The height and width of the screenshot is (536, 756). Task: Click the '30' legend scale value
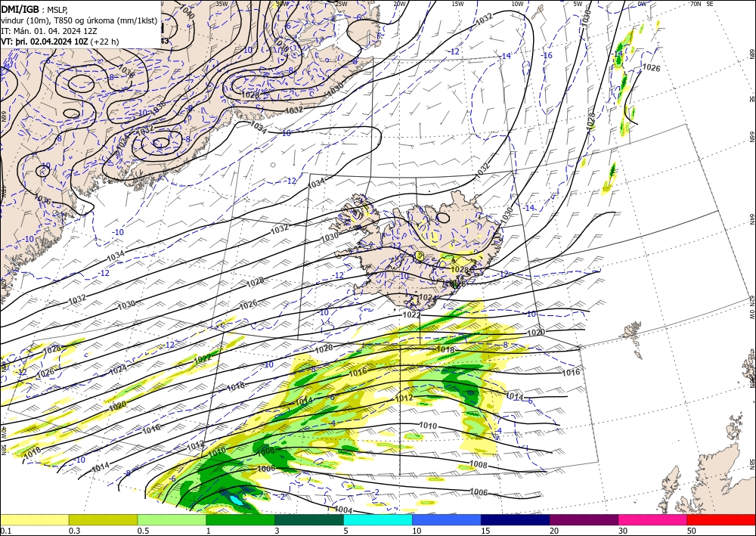tap(623, 531)
